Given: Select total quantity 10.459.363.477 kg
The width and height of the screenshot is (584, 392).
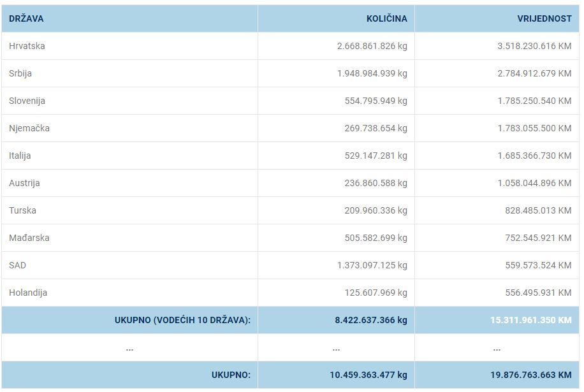Looking at the screenshot, I should click(x=369, y=375).
